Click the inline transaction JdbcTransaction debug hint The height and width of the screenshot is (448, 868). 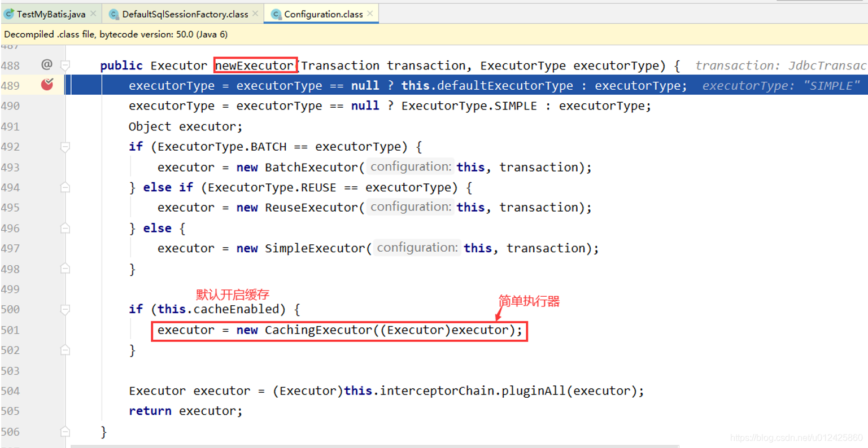point(781,65)
